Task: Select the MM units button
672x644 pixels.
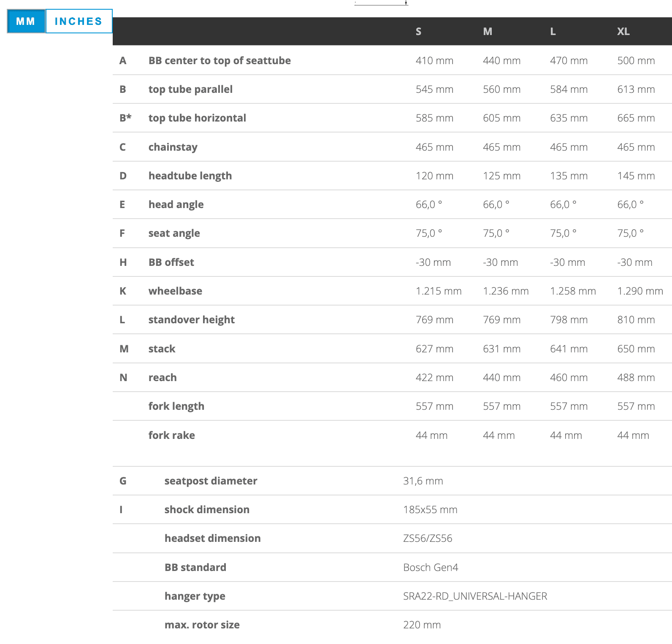Action: pos(26,21)
